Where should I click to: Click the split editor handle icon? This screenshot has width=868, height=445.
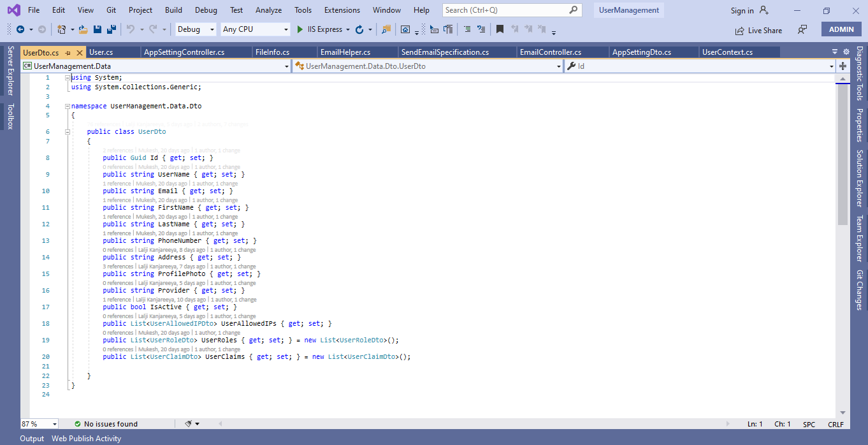tap(843, 66)
